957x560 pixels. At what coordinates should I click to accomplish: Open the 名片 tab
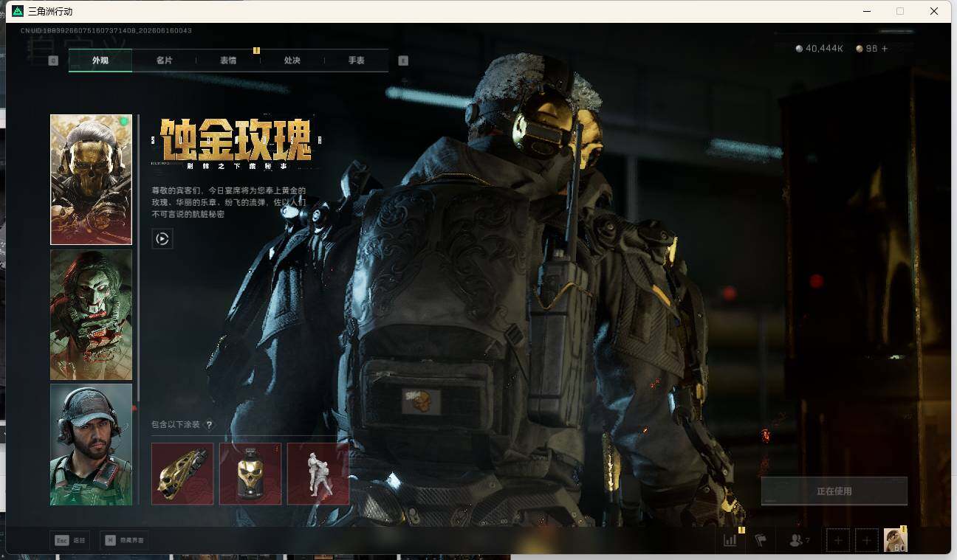click(164, 61)
